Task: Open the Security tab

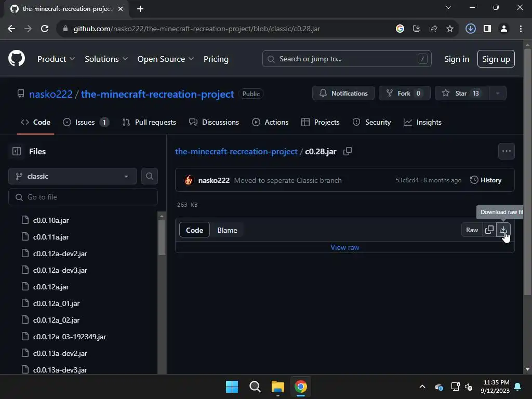Action: pyautogui.click(x=371, y=122)
